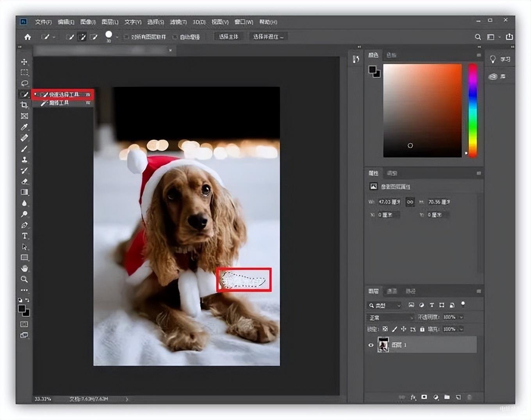This screenshot has width=531, height=420.
Task: Enable the sample all layers checkbox
Action: click(x=126, y=37)
